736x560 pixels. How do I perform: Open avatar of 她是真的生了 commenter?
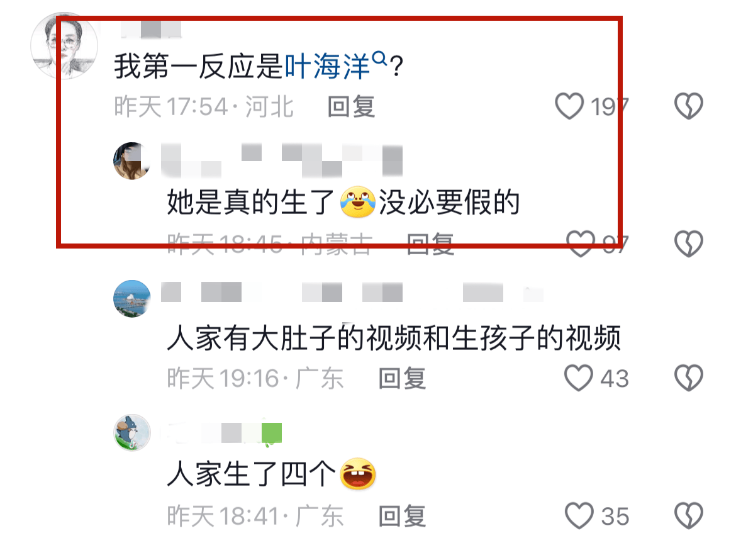click(132, 161)
